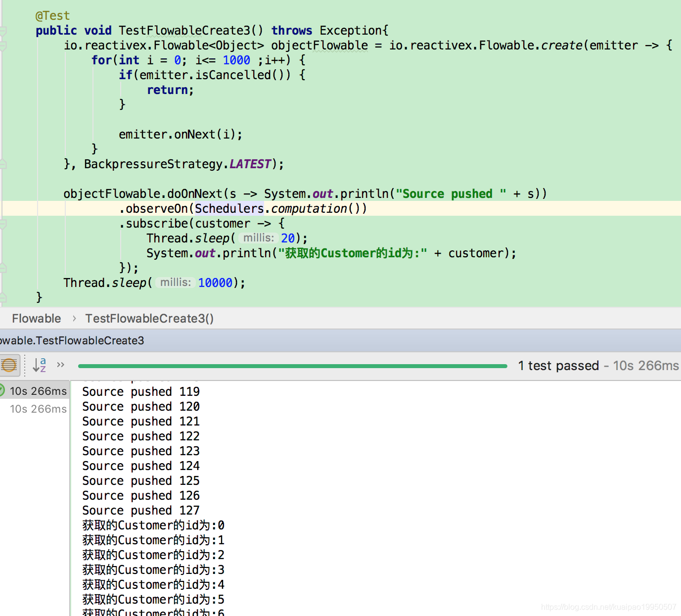The height and width of the screenshot is (616, 681).
Task: Select the 获取的Customer的id为:0 output line
Action: pyautogui.click(x=152, y=525)
